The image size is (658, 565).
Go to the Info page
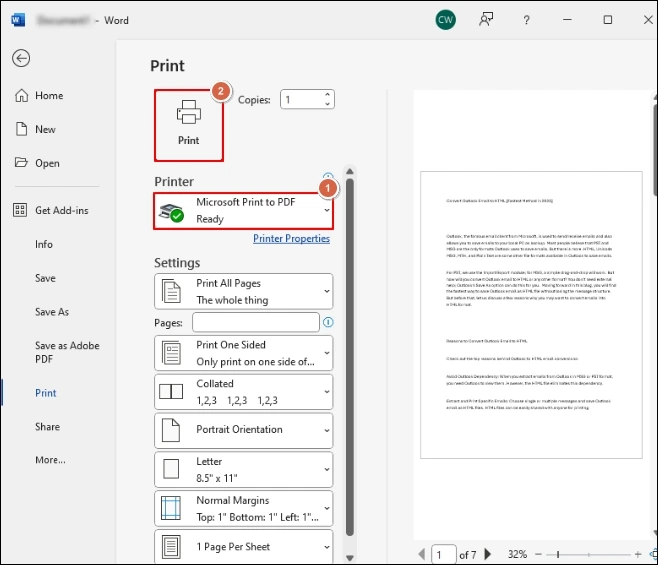[x=44, y=244]
